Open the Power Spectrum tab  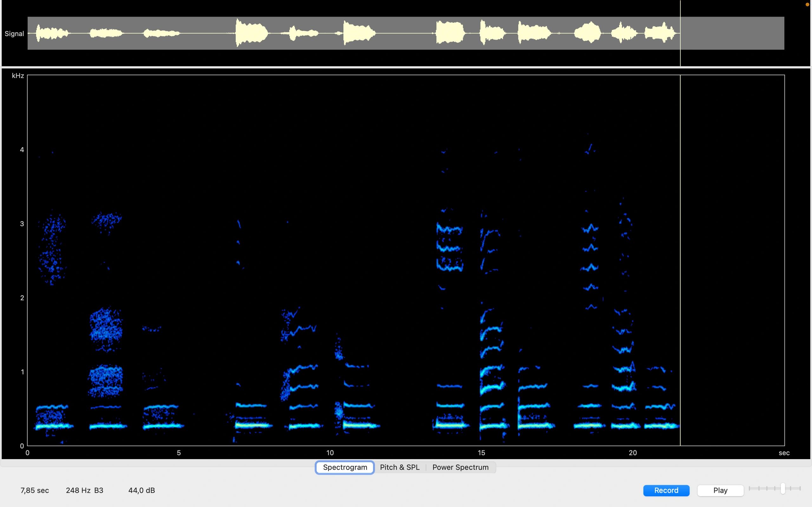click(460, 467)
